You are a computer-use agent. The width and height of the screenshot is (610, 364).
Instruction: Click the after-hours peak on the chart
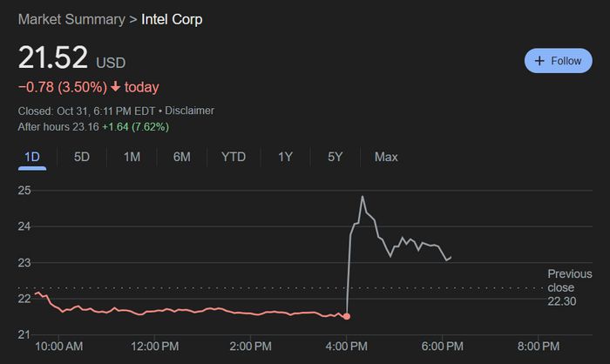point(362,197)
